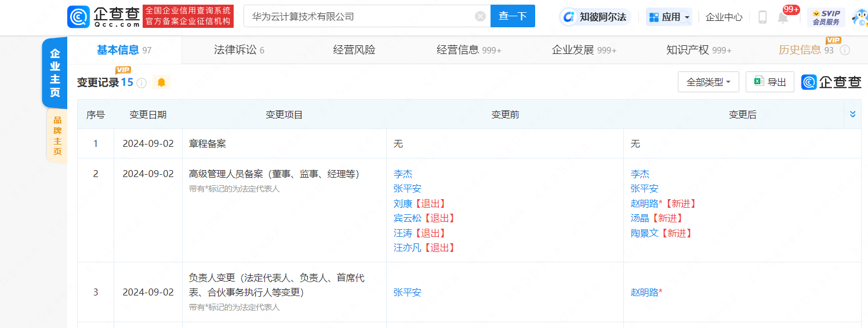This screenshot has height=328, width=868.
Task: Open the 企业中心 link
Action: [724, 17]
